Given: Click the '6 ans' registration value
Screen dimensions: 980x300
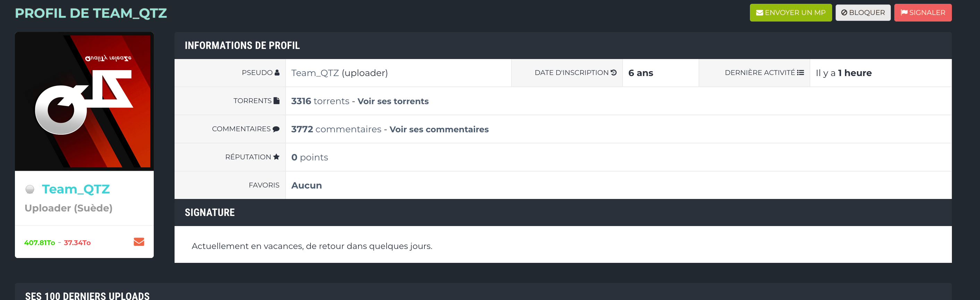Looking at the screenshot, I should tap(641, 73).
